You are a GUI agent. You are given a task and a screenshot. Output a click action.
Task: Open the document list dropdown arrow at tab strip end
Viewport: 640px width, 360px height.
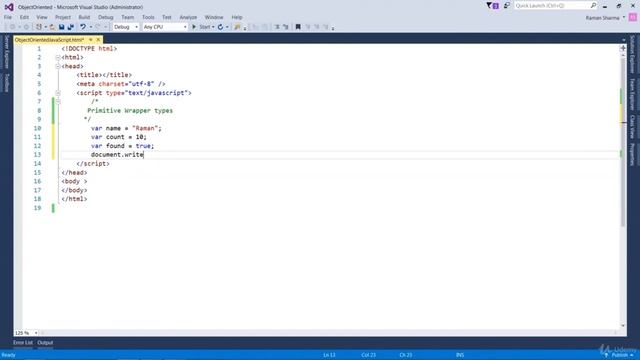pos(623,40)
